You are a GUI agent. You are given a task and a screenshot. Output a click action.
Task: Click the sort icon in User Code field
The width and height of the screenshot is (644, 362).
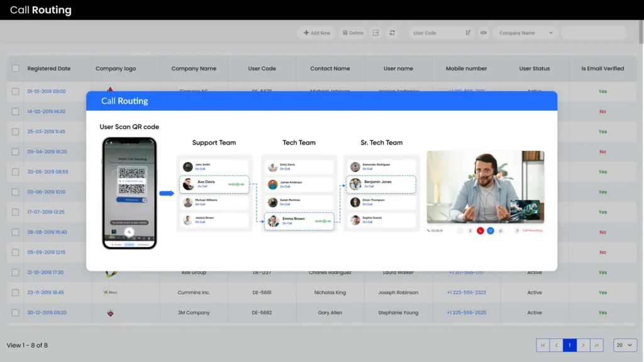(468, 33)
